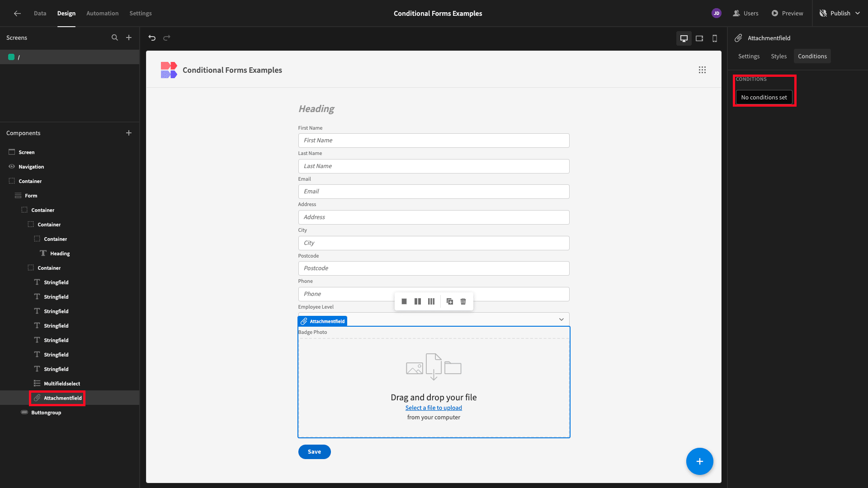The width and height of the screenshot is (868, 488).
Task: Open the Preview button
Action: pos(788,13)
